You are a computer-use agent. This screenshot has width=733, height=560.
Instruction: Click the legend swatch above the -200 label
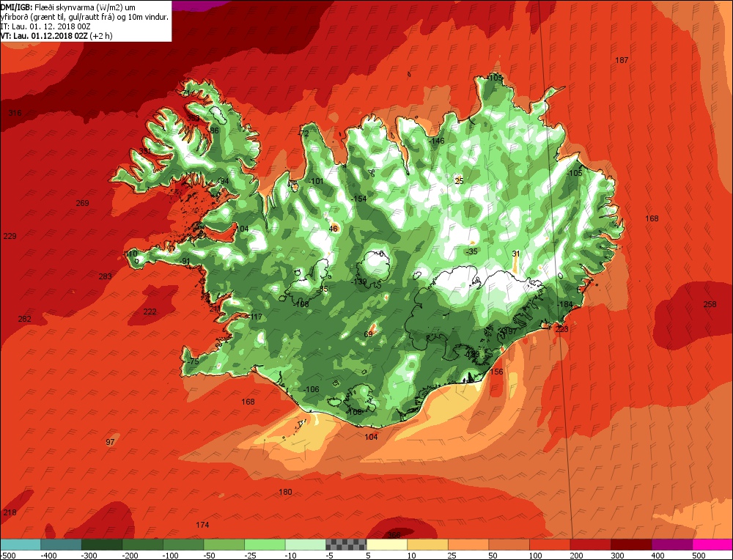[143, 545]
